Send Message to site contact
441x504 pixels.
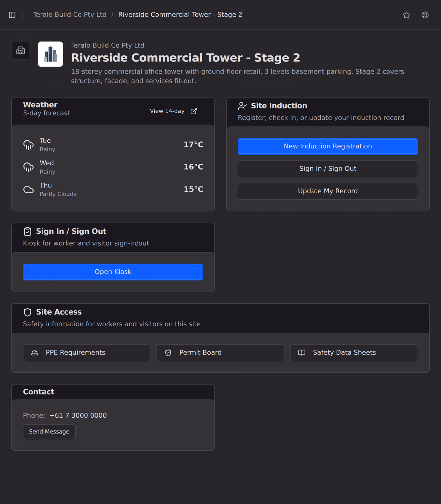[x=49, y=431]
